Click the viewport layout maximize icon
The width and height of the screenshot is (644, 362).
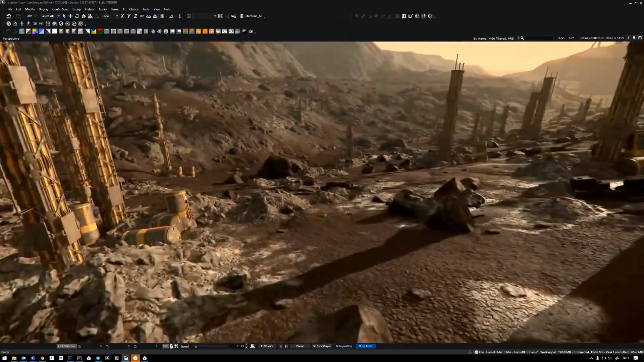click(640, 38)
